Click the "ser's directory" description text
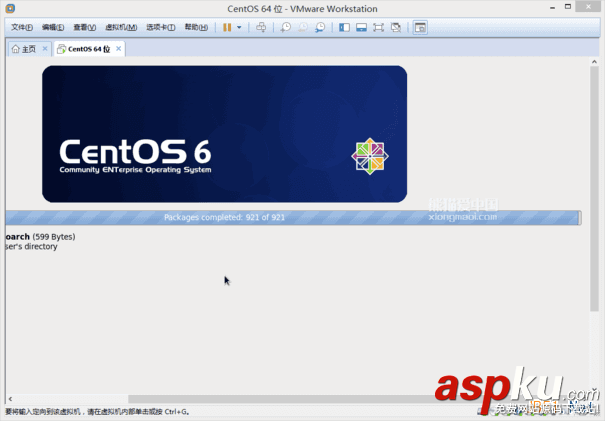 point(31,247)
